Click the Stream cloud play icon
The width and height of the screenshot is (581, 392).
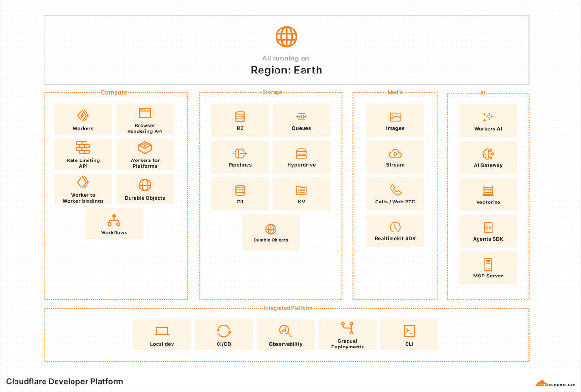(395, 154)
